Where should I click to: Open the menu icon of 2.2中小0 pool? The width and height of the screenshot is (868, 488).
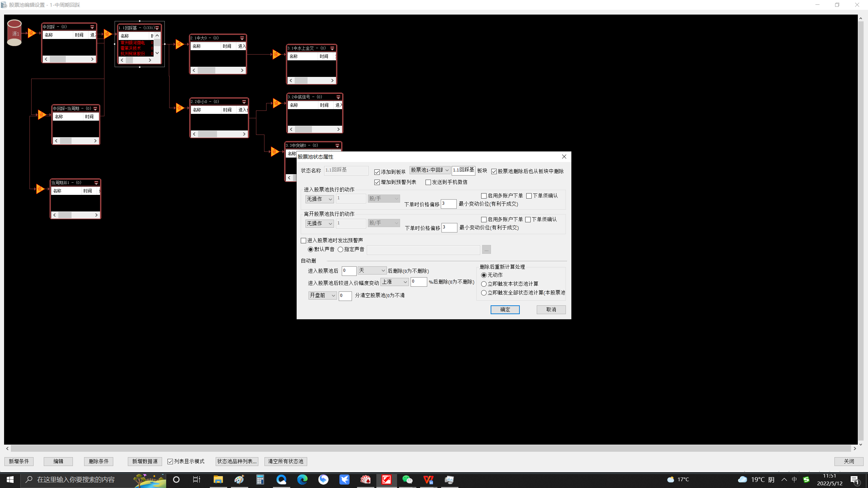click(244, 102)
